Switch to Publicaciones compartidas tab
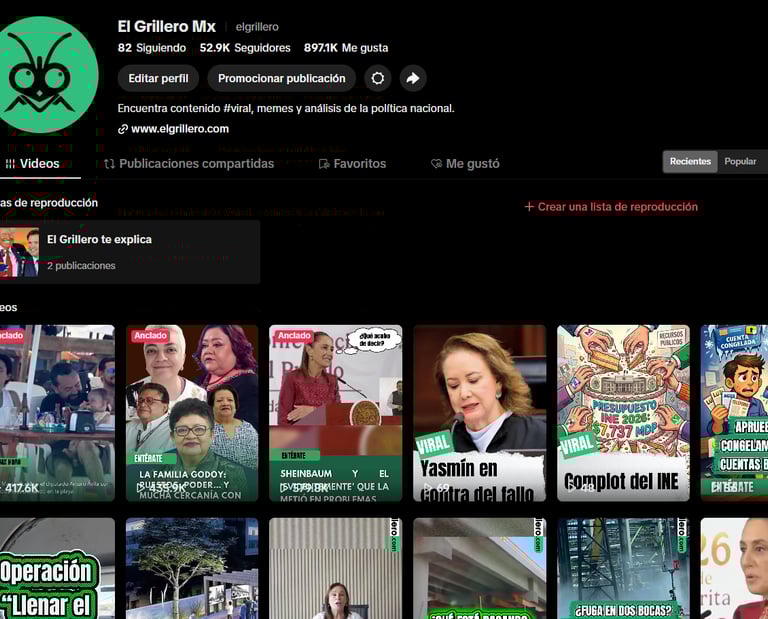Image resolution: width=768 pixels, height=619 pixels. [189, 164]
